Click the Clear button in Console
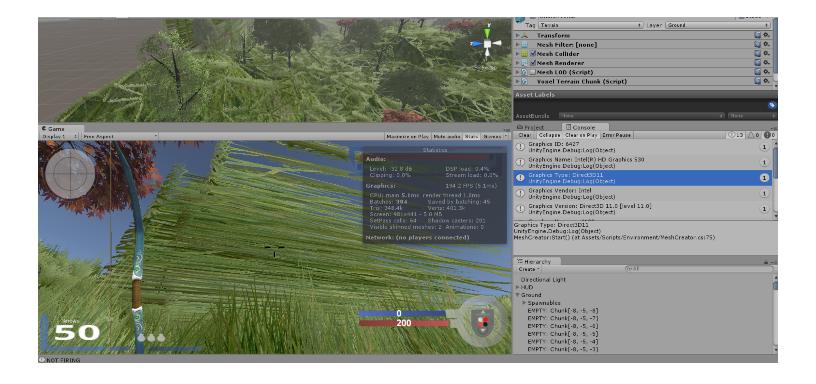This screenshot has height=384, width=816. pyautogui.click(x=525, y=135)
